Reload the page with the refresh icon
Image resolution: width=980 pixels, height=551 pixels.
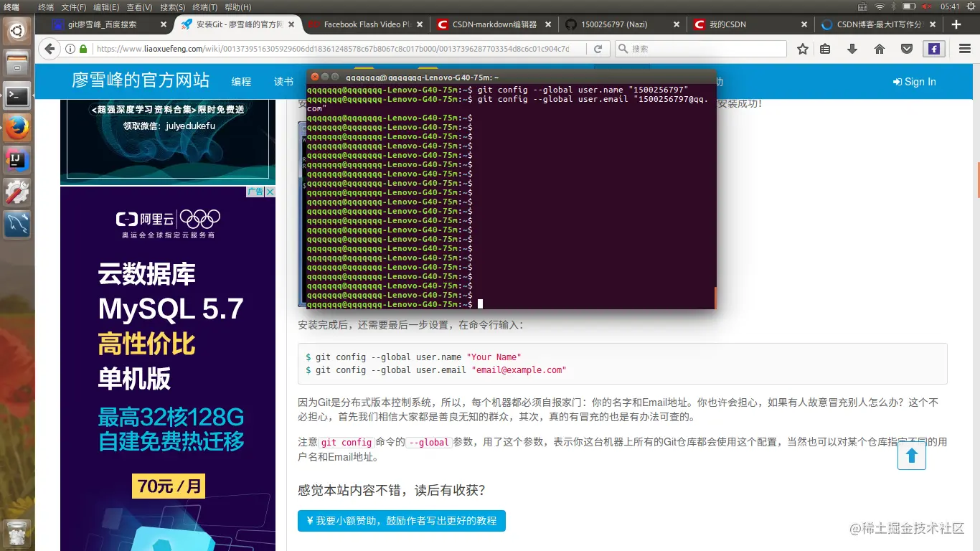598,49
